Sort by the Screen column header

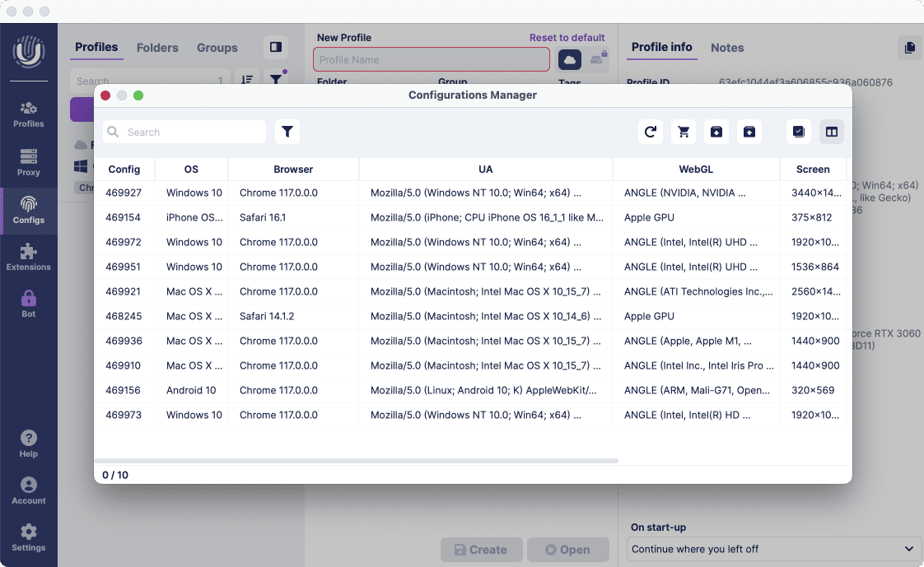pos(813,169)
